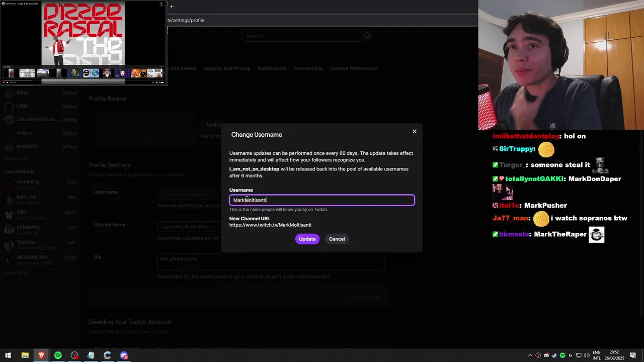Focus the Username field containing MarkMoltisanti
This screenshot has width=644, height=362.
point(322,200)
